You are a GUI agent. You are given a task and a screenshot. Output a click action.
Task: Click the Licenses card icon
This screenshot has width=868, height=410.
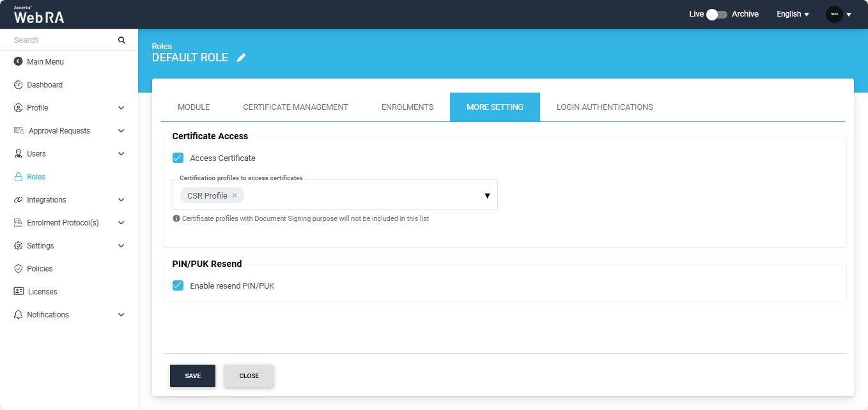[x=19, y=292]
